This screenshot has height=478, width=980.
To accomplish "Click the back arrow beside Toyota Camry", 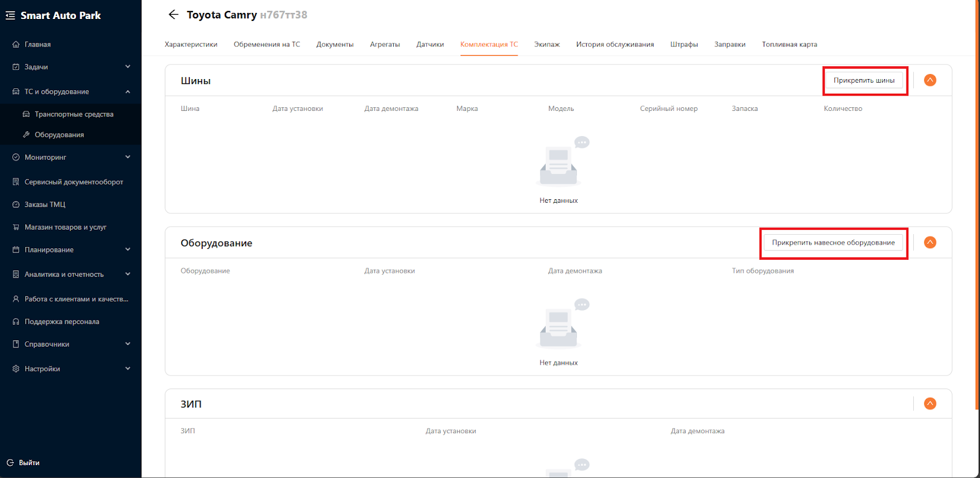I will (173, 15).
